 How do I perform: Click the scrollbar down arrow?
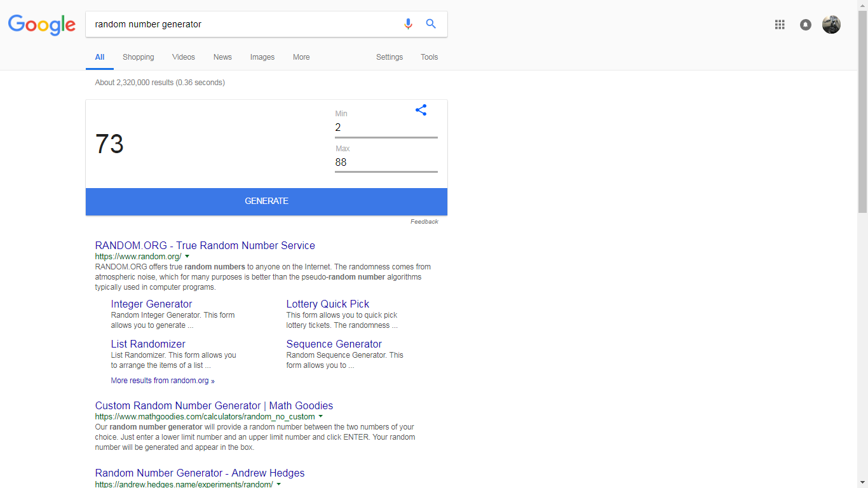pyautogui.click(x=862, y=483)
